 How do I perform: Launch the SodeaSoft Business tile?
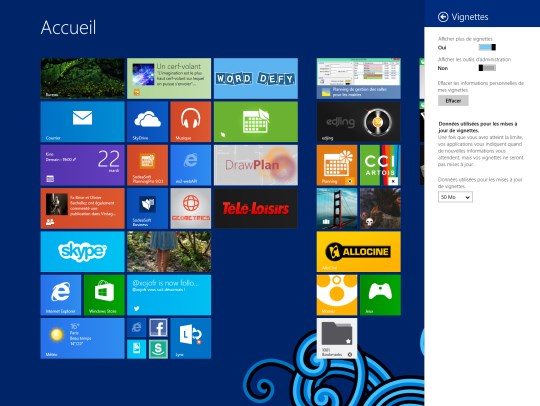tap(147, 208)
